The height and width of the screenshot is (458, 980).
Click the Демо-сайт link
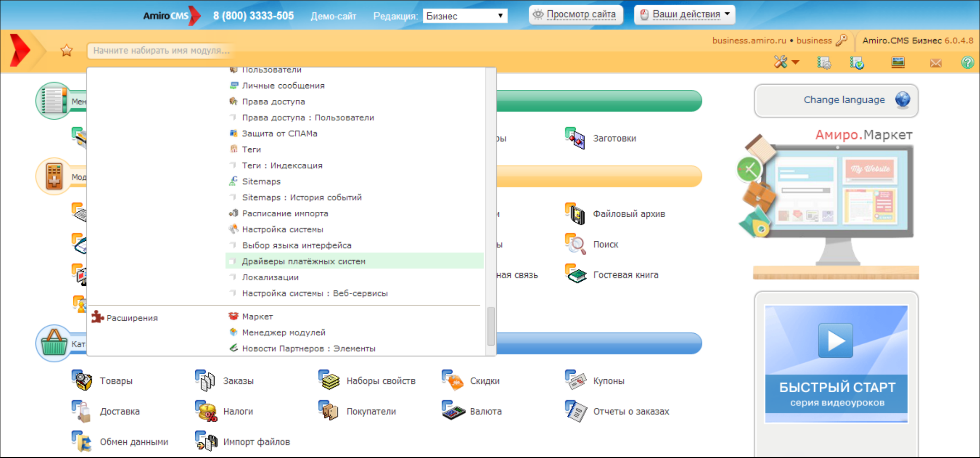coord(333,16)
